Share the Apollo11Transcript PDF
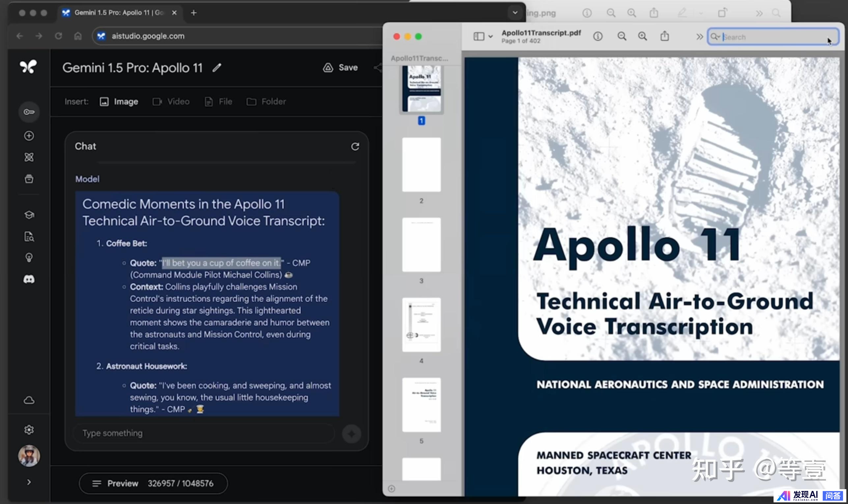 [664, 36]
